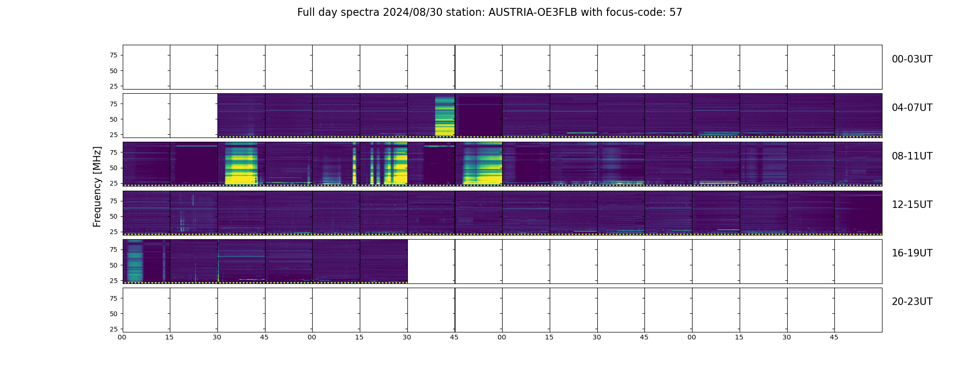Click the 25 tick label of the 04-07UT row

point(113,135)
